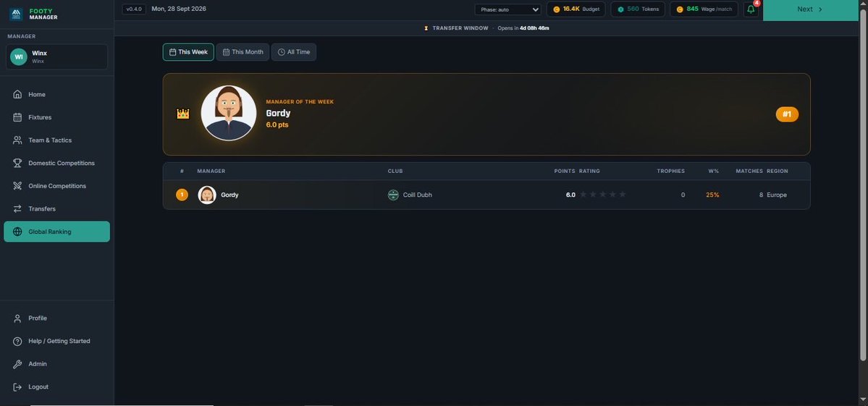Click the 25% win rate value
The width and height of the screenshot is (868, 406).
coord(712,195)
